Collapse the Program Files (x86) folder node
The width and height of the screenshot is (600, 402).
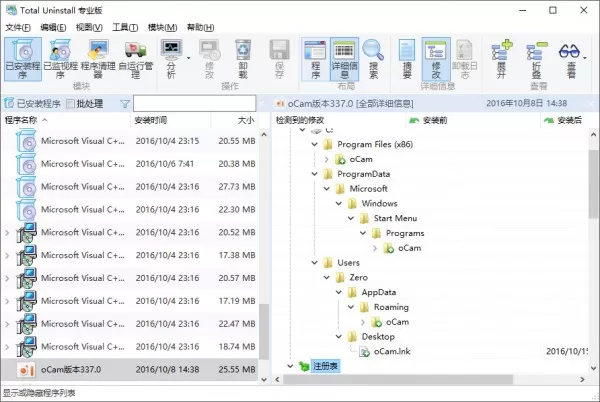click(315, 144)
